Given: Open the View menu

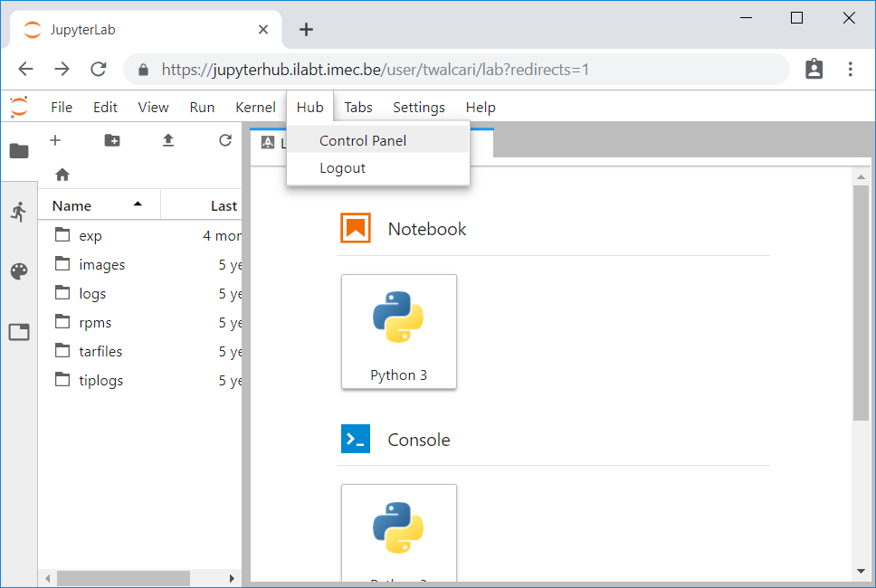Looking at the screenshot, I should (153, 108).
